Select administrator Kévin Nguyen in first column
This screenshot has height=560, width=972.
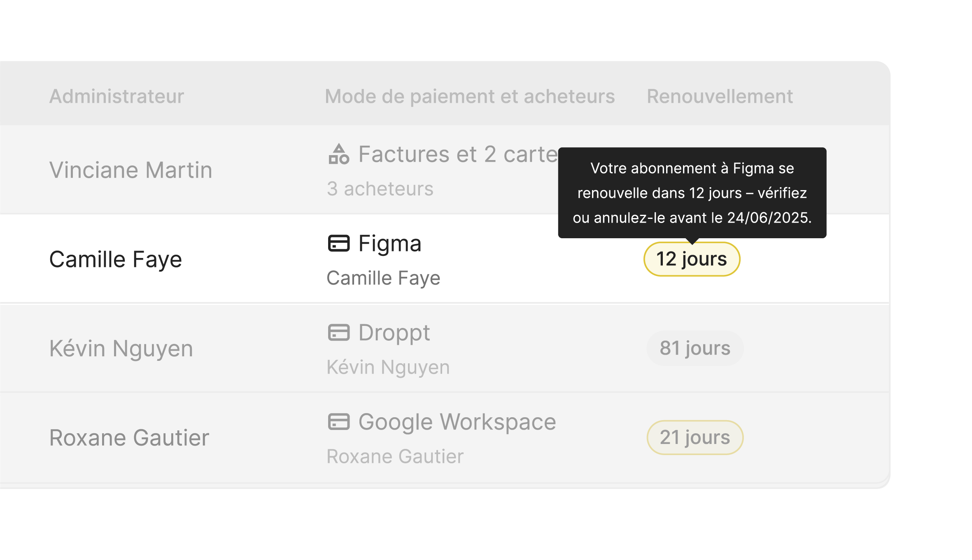(x=121, y=349)
